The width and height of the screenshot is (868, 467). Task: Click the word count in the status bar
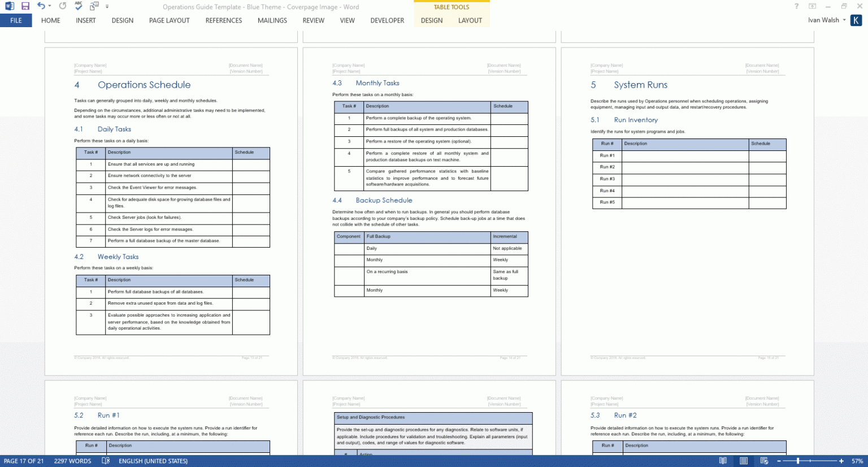click(71, 461)
